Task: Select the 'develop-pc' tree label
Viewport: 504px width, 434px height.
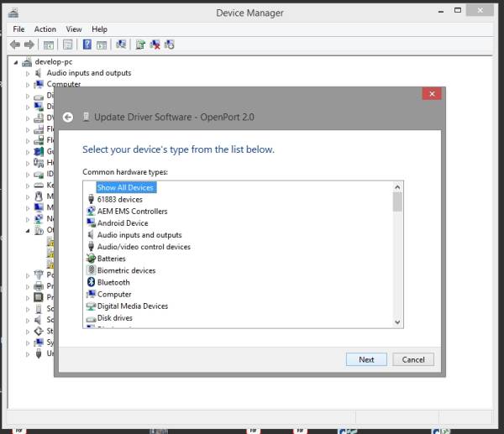Action: pos(54,61)
